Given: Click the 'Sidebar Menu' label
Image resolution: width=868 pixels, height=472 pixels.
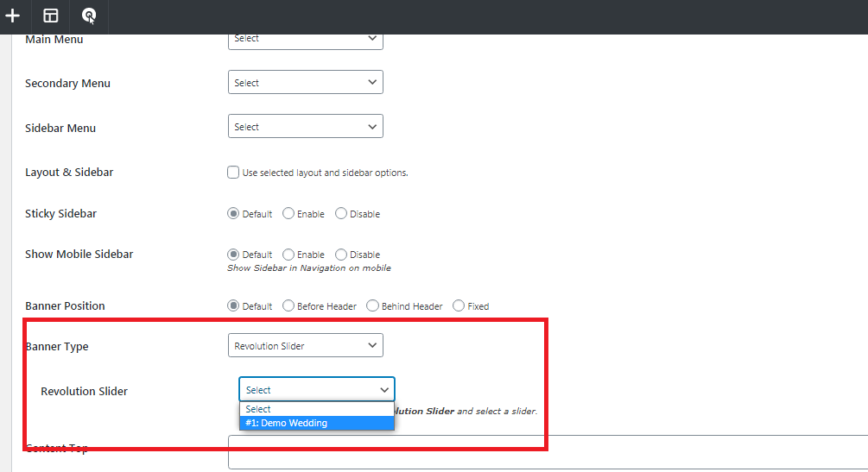Looking at the screenshot, I should click(x=60, y=128).
